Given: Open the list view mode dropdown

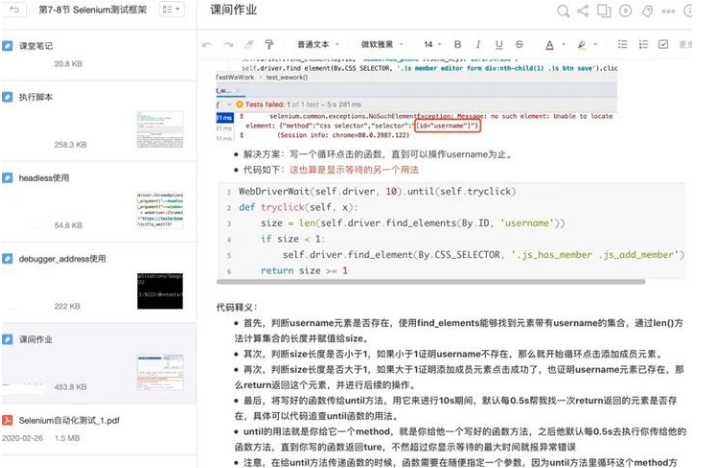Looking at the screenshot, I should (171, 9).
